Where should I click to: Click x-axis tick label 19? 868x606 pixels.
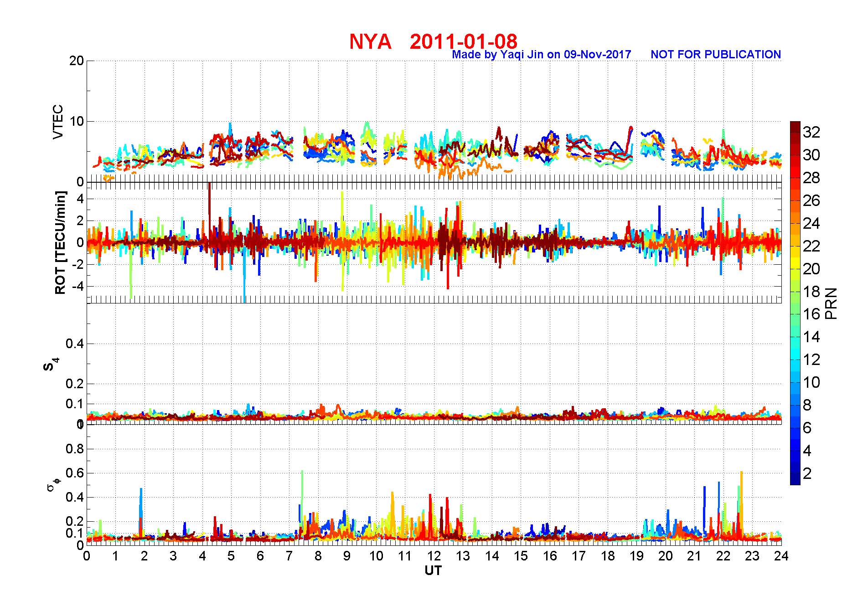pos(636,556)
